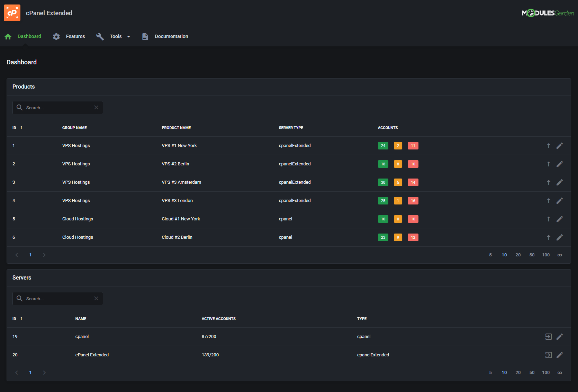This screenshot has width=578, height=392.
Task: Sort Products by Product Name column
Action: [x=176, y=128]
